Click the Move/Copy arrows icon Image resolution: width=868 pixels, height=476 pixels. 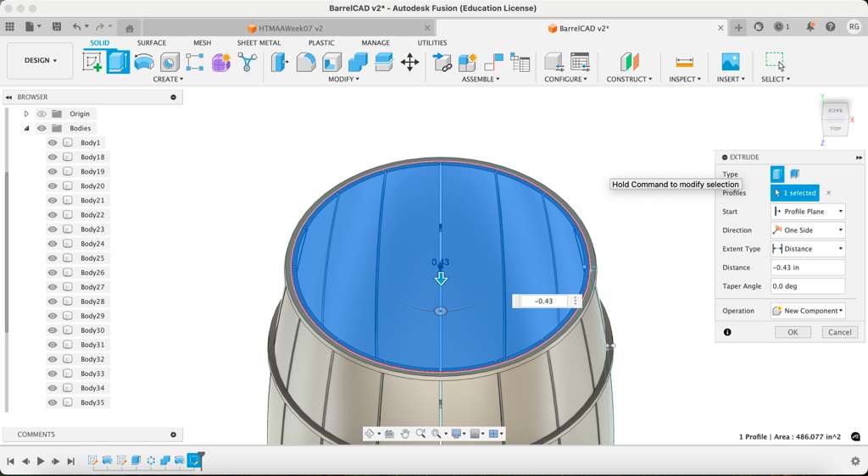[x=409, y=62]
